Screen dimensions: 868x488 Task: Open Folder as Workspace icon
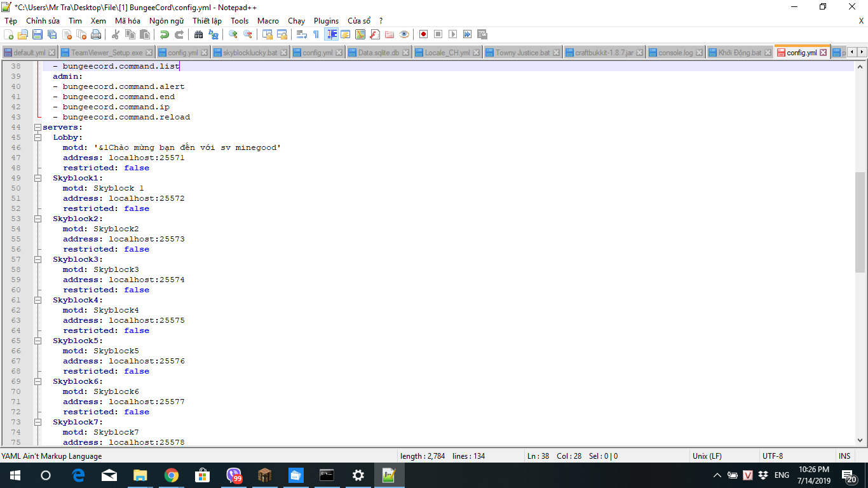pos(390,34)
